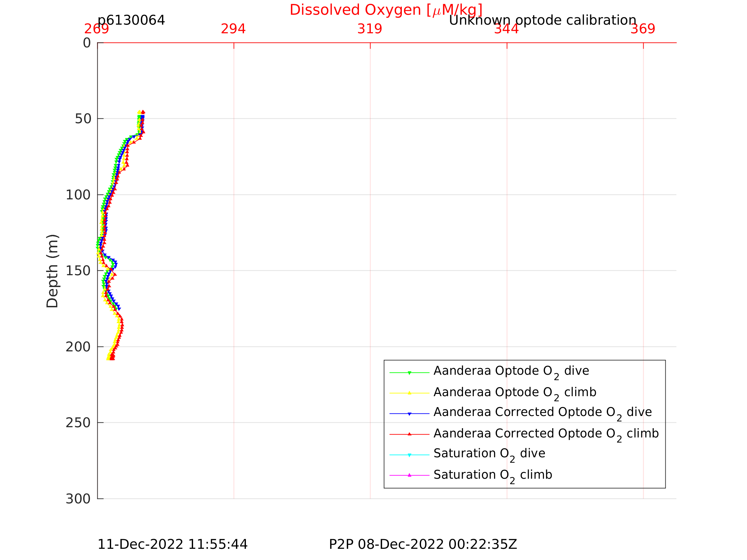Click the blue legend line marker
Image resolution: width=747 pixels, height=560 pixels.
pos(409,413)
